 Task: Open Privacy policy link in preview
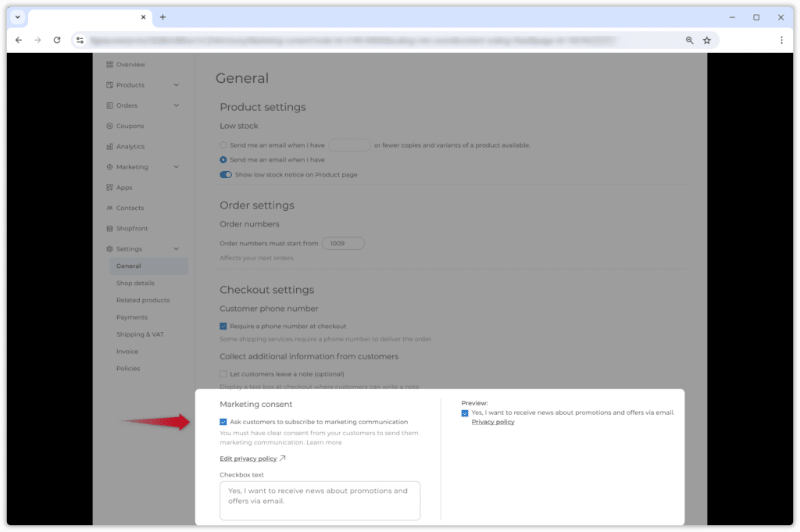(x=493, y=422)
